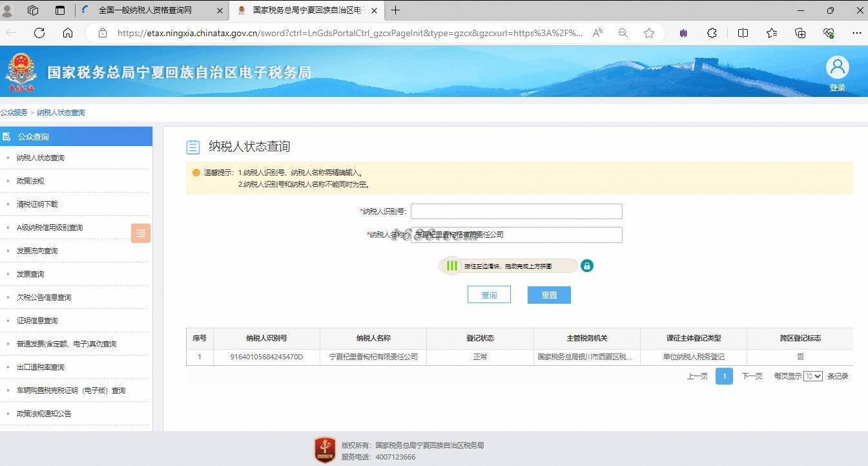The image size is (868, 466).
Task: Click the orange sidebar collapse icon
Action: pyautogui.click(x=141, y=233)
